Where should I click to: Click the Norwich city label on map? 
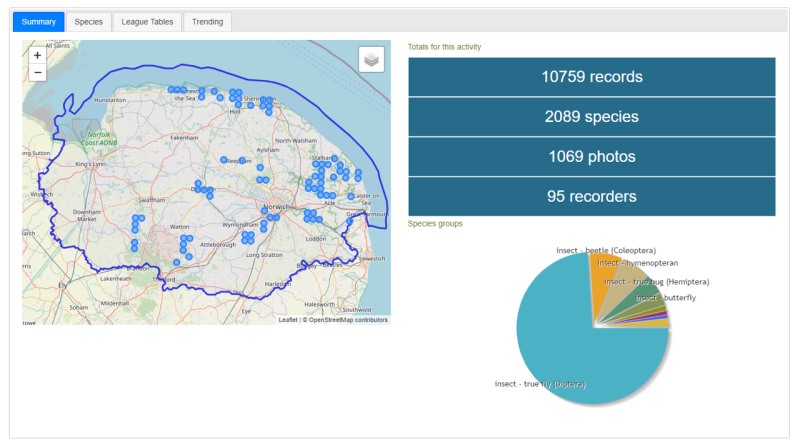pyautogui.click(x=276, y=207)
